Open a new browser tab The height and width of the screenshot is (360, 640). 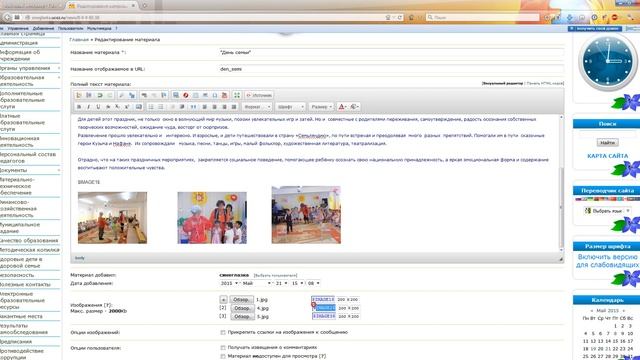tap(145, 6)
